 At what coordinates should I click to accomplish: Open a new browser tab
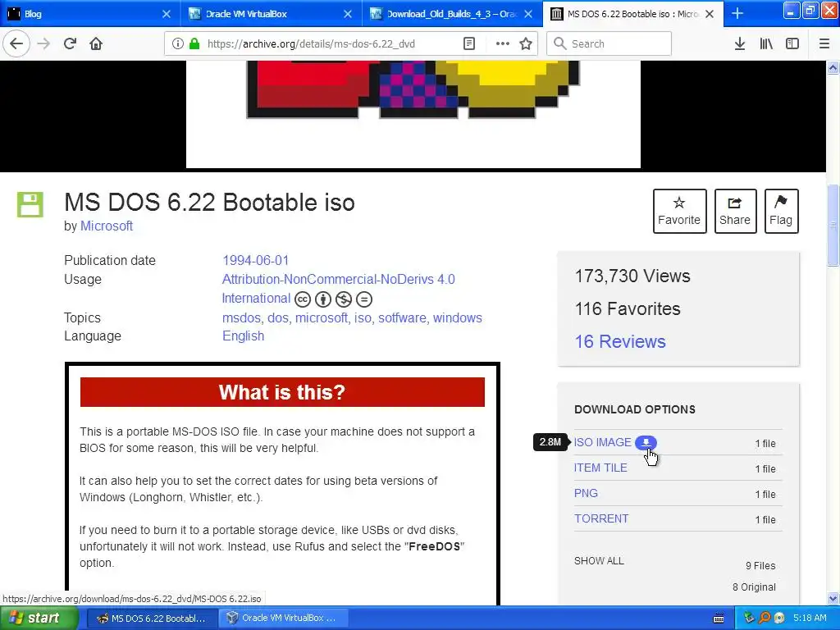pos(737,14)
